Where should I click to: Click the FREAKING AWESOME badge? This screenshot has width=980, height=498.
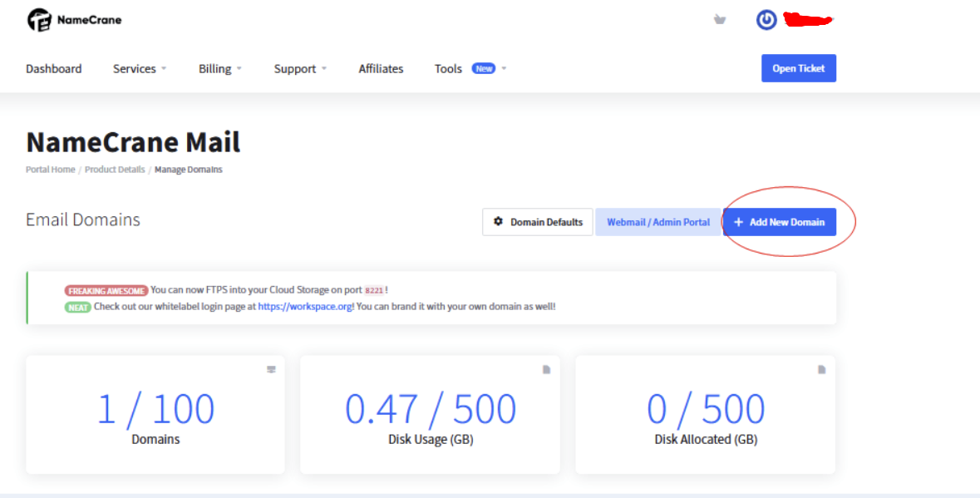106,290
